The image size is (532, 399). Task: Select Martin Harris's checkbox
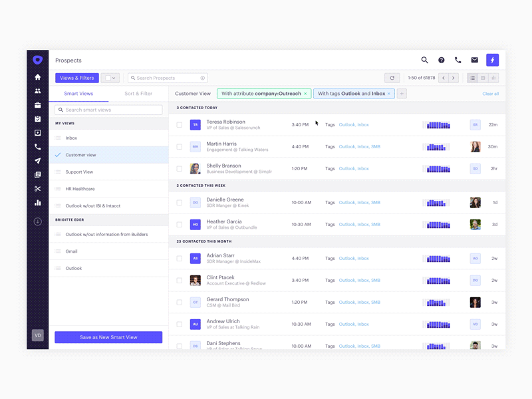tap(179, 146)
